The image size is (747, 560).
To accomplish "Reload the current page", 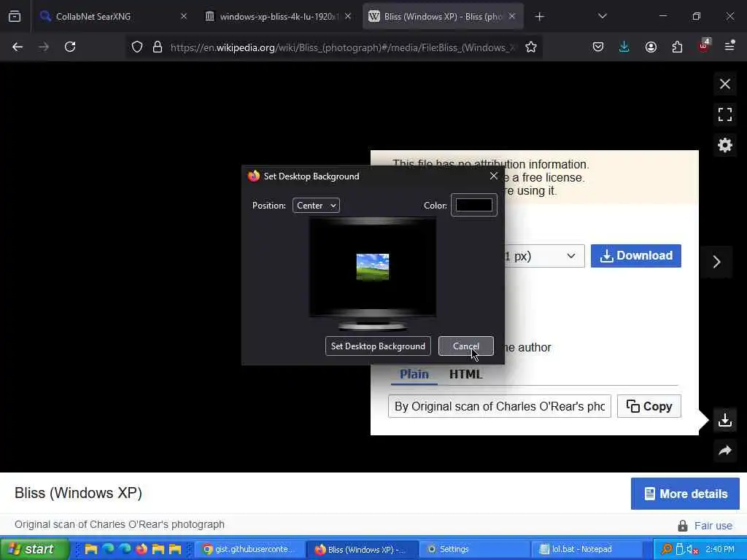I will 70,47.
